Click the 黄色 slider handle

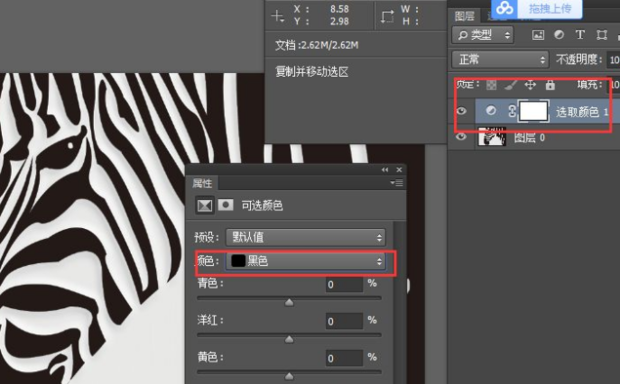[289, 376]
